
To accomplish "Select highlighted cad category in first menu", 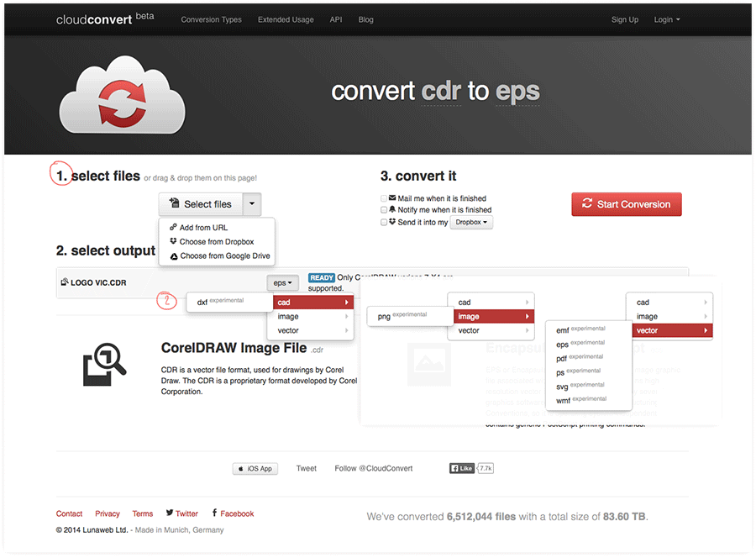I will pos(313,303).
